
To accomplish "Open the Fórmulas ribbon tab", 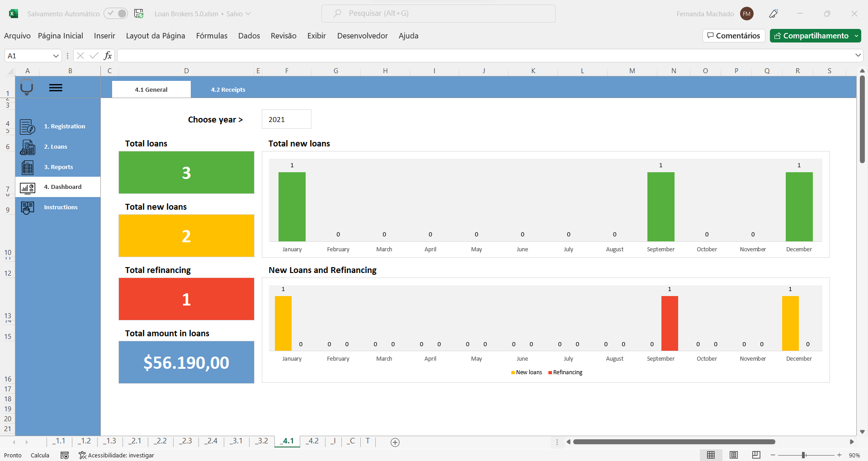I will point(212,36).
